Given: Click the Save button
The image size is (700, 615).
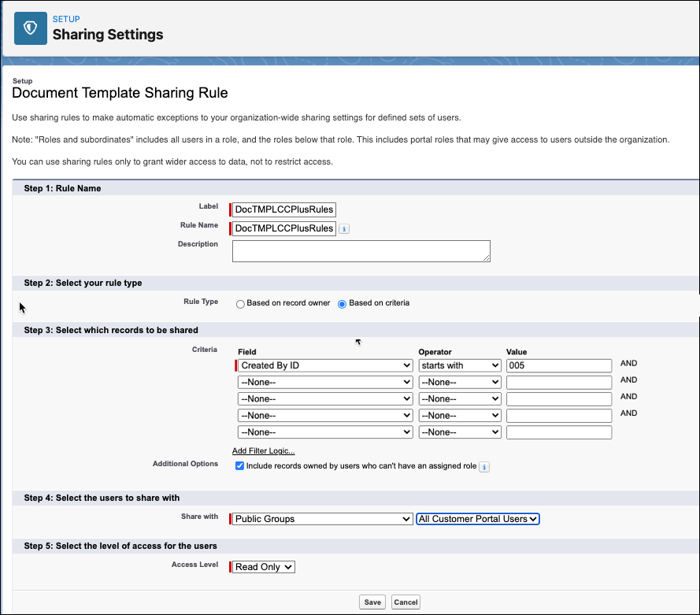Looking at the screenshot, I should tap(372, 602).
